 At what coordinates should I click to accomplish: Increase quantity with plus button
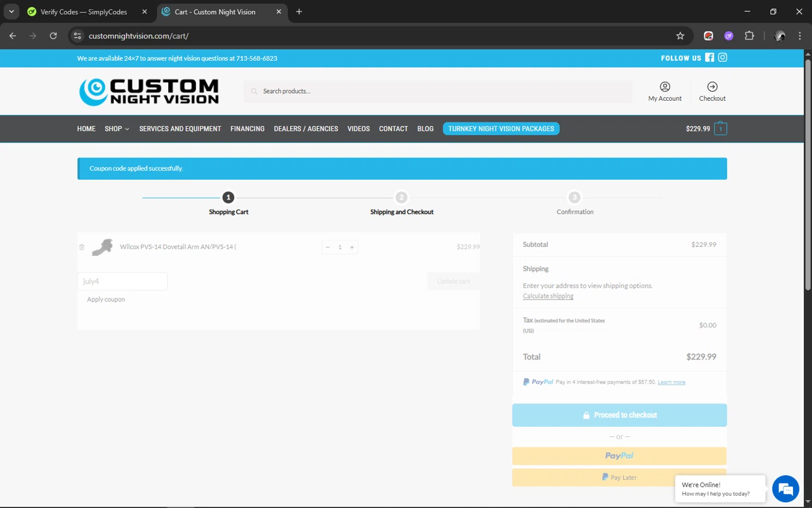click(x=352, y=248)
